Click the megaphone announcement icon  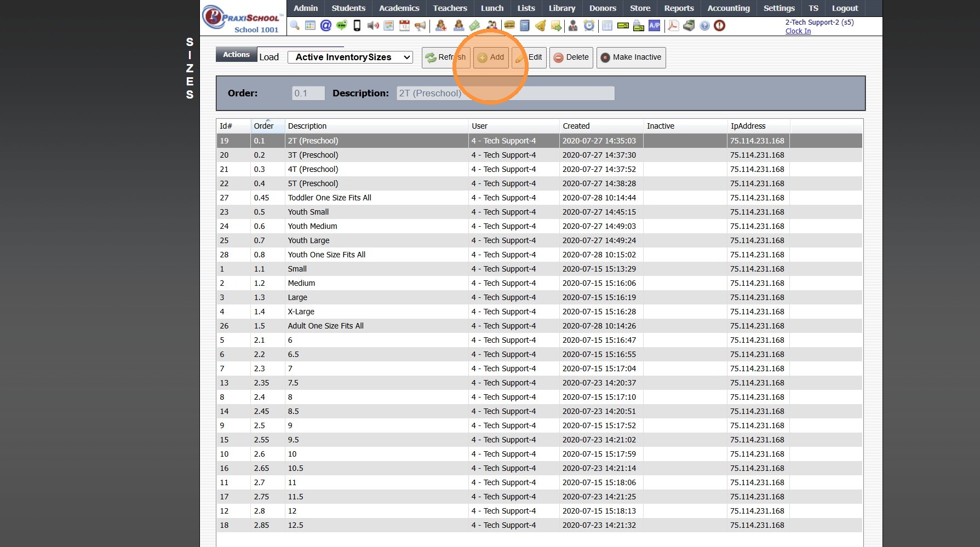pos(420,26)
